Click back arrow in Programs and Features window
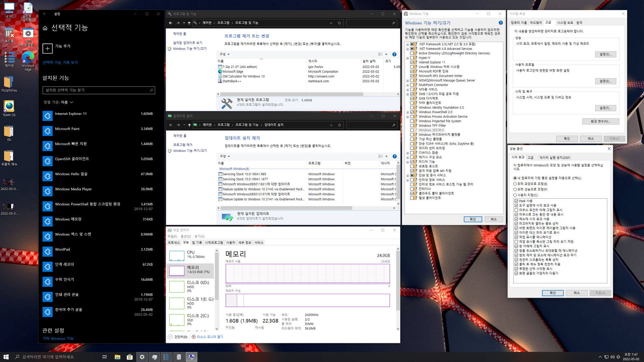This screenshot has height=362, width=644. click(171, 23)
